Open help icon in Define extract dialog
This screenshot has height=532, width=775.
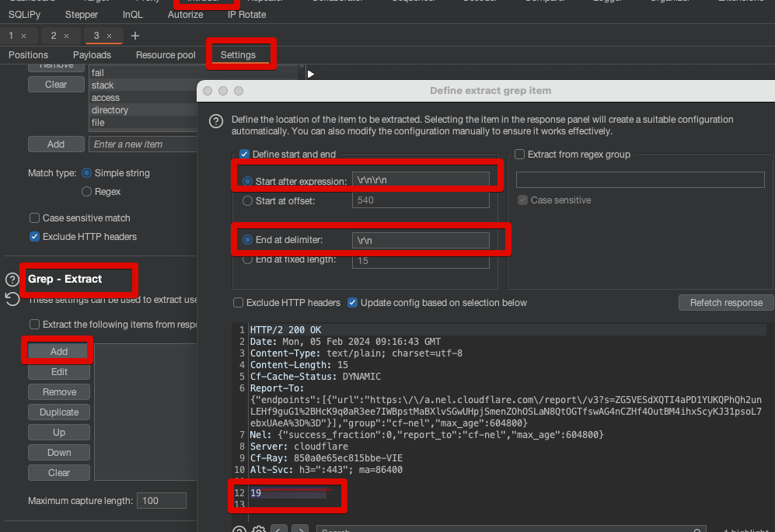pos(216,121)
